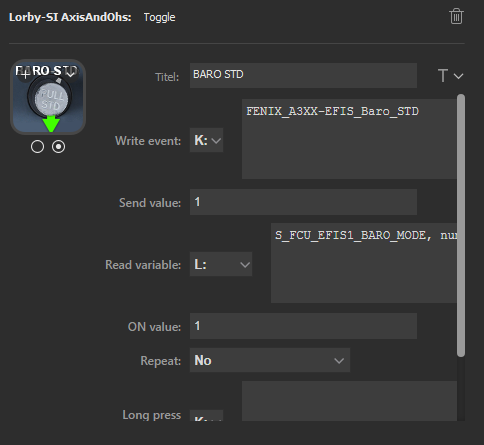Select the first key state radio button
The image size is (484, 445).
(37, 147)
